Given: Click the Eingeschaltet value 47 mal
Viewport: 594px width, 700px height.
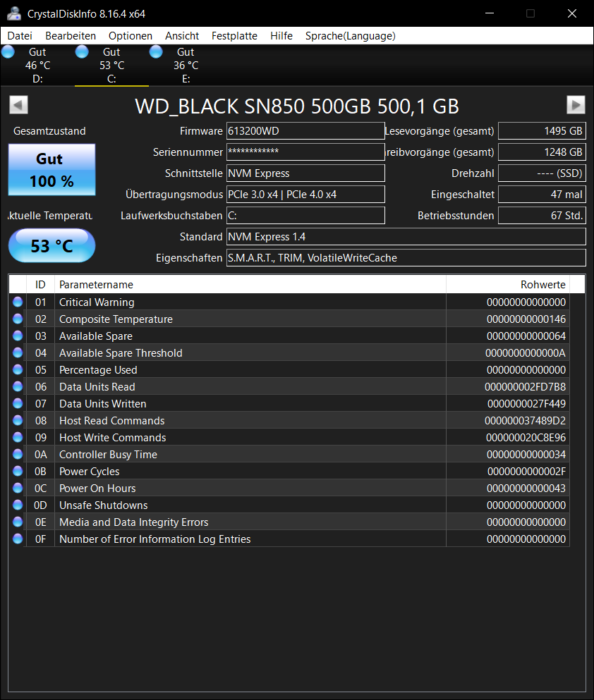Looking at the screenshot, I should click(x=542, y=194).
